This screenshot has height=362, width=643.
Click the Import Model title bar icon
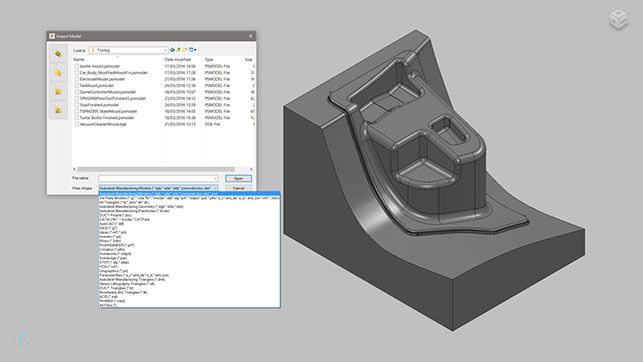(52, 36)
